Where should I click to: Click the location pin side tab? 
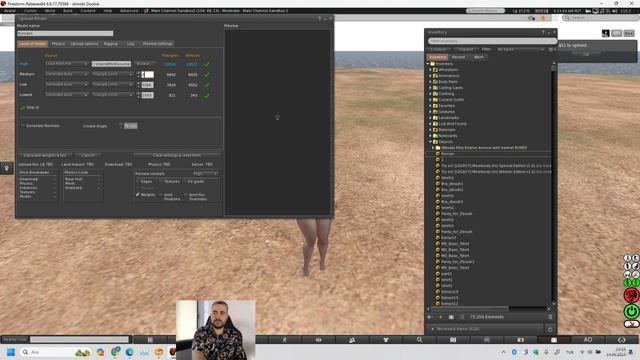coord(7,168)
